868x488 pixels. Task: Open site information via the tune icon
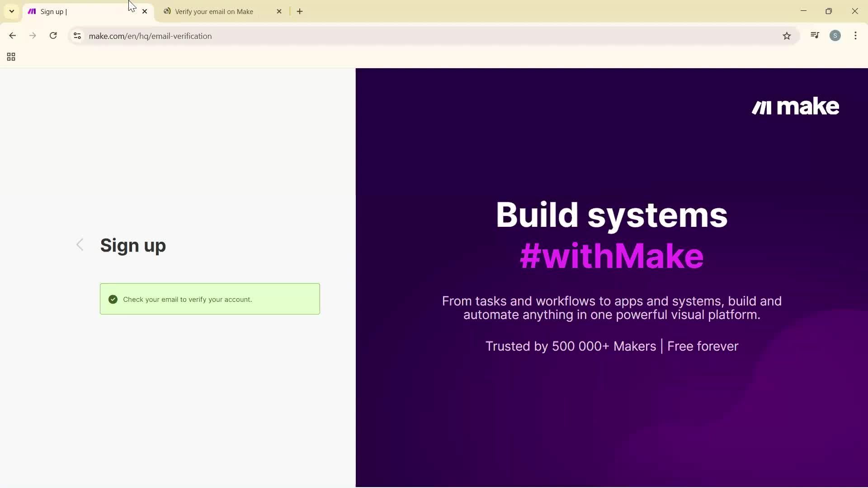pos(77,36)
